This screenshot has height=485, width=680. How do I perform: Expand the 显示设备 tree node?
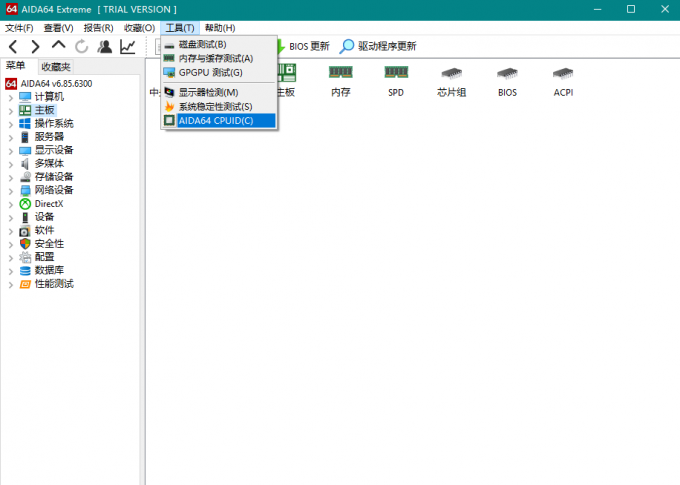pyautogui.click(x=11, y=151)
